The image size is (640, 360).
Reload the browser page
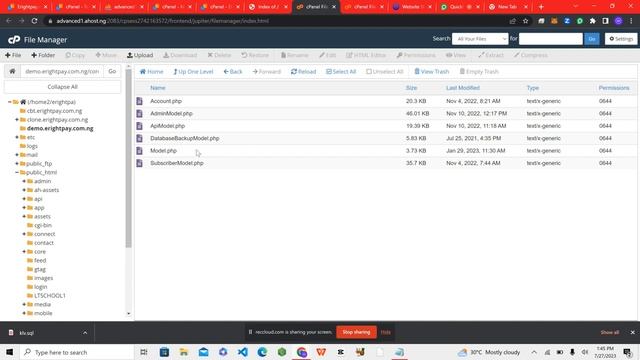[35, 21]
